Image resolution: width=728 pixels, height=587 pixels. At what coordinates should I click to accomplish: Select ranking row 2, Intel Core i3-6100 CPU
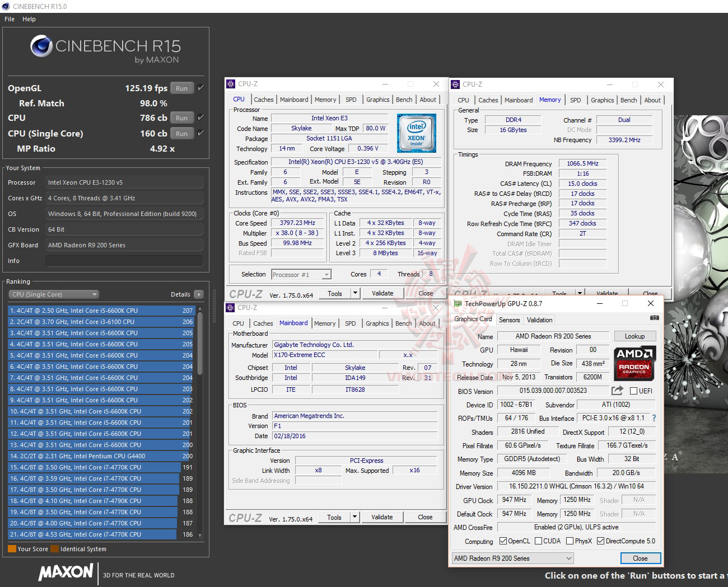[101, 322]
